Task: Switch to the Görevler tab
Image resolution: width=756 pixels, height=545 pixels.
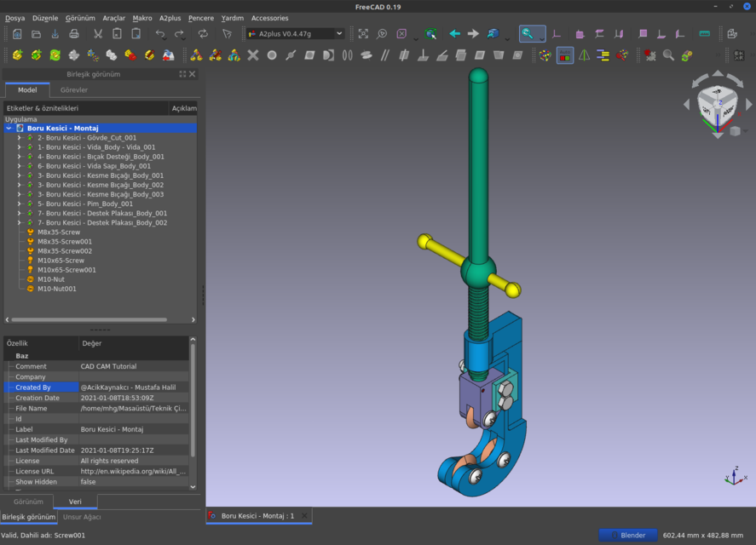Action: (x=74, y=89)
